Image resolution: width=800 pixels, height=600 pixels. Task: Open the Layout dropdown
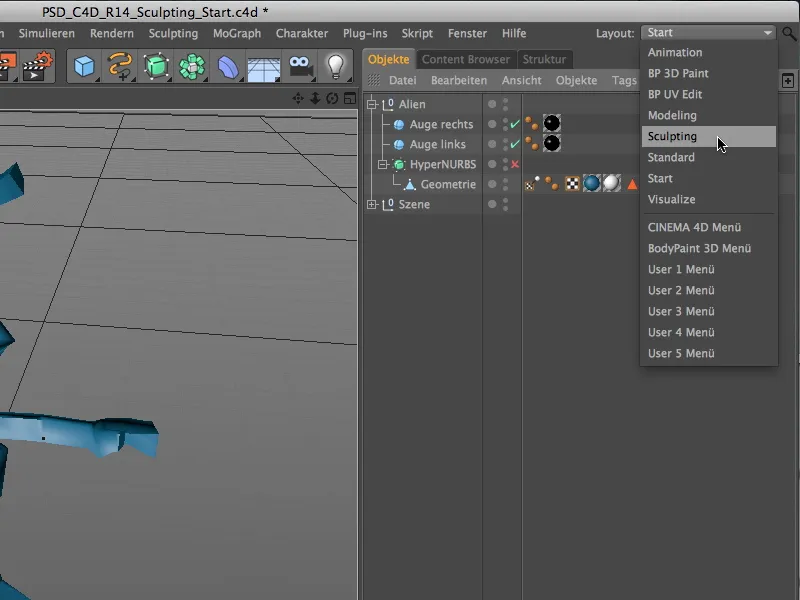coord(708,31)
